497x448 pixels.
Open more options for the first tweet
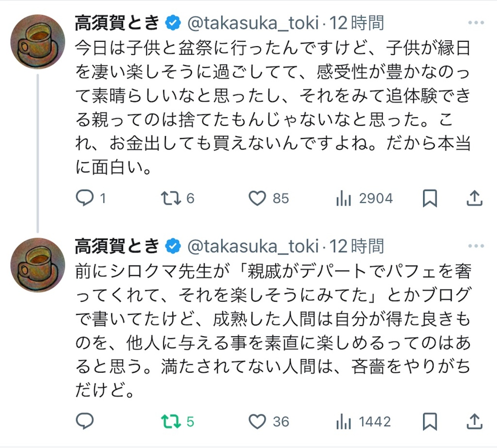coord(476,23)
